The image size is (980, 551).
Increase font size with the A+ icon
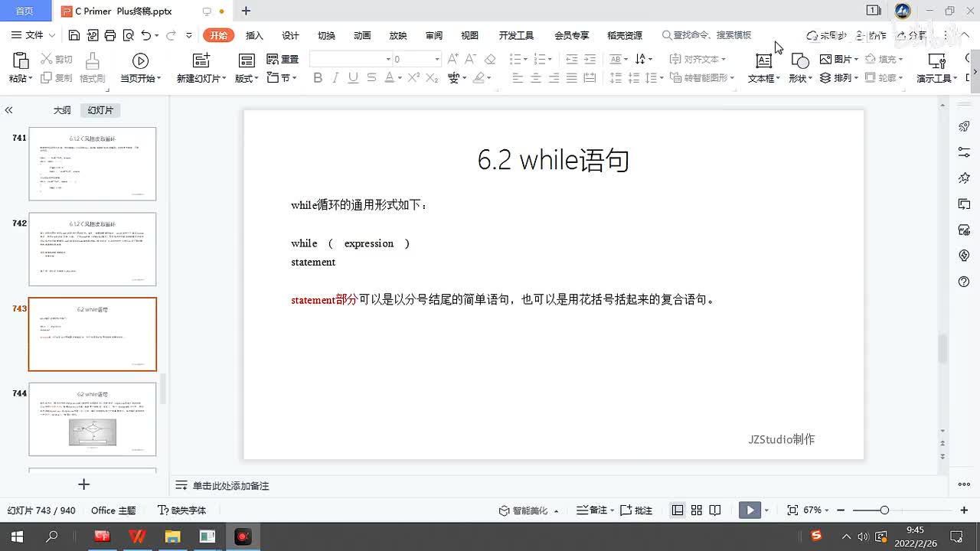[x=453, y=59]
